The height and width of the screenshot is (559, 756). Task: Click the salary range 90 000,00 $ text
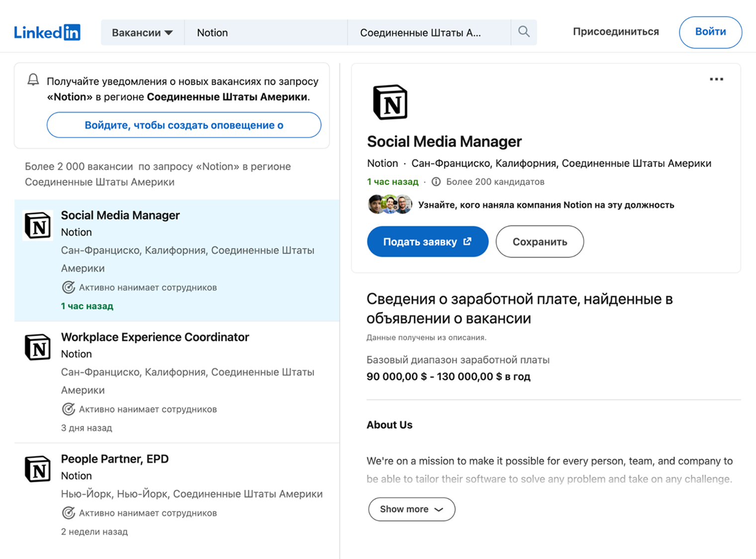[448, 376]
